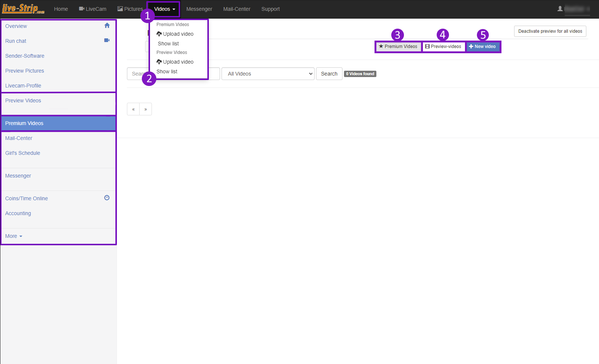The height and width of the screenshot is (364, 599).
Task: Click the user profile icon in navbar
Action: click(x=560, y=9)
